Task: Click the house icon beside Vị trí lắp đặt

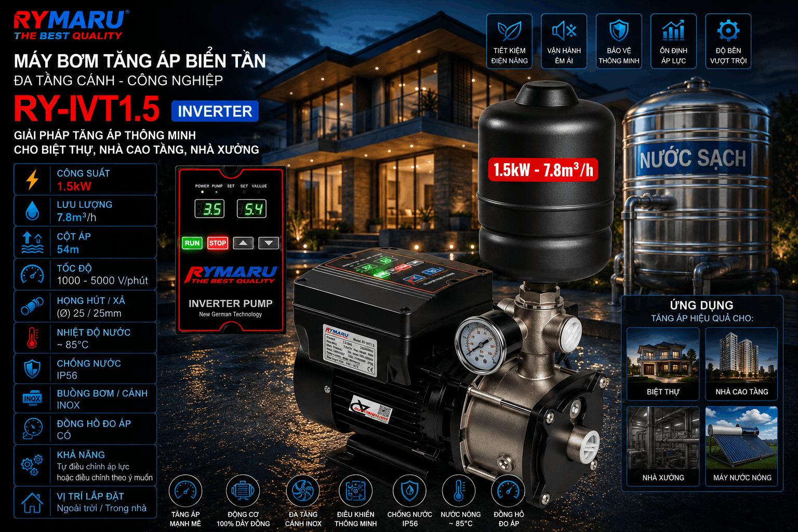Action: 32,502
